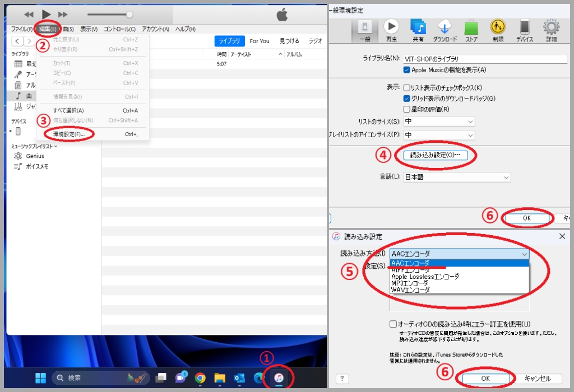The height and width of the screenshot is (392, 574).
Task: Switch to the 見つける tab
Action: click(289, 41)
